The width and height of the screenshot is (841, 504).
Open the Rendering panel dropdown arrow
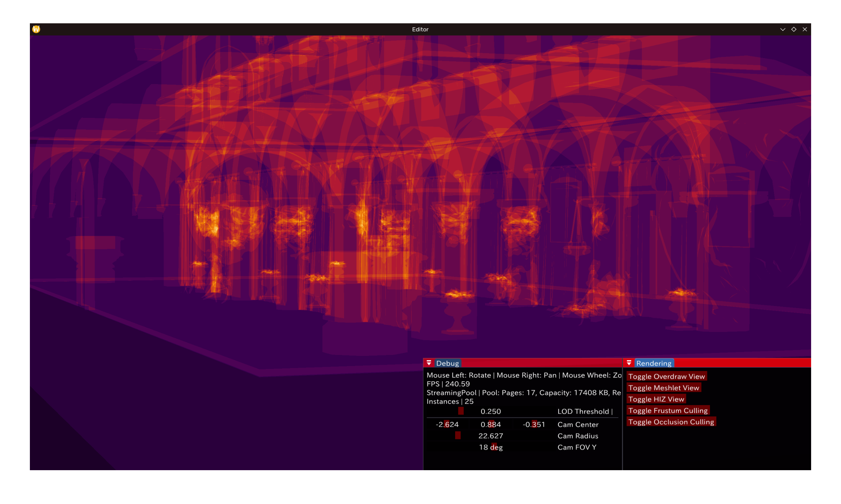pos(629,363)
